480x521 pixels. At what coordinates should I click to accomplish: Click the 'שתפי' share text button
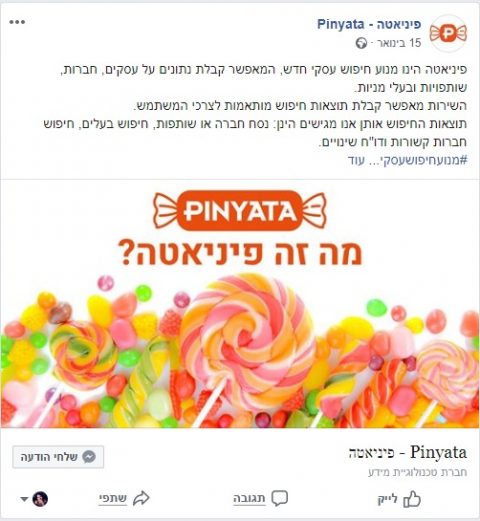click(x=113, y=498)
